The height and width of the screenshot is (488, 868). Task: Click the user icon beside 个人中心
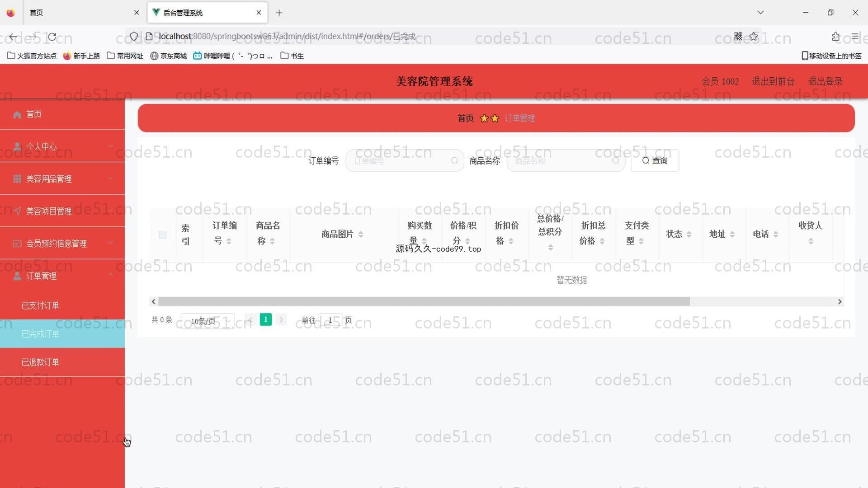coord(17,147)
